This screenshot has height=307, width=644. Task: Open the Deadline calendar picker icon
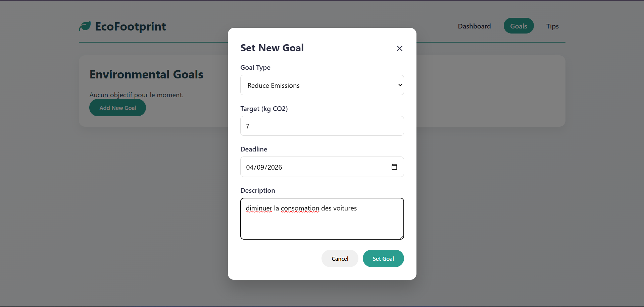[394, 167]
